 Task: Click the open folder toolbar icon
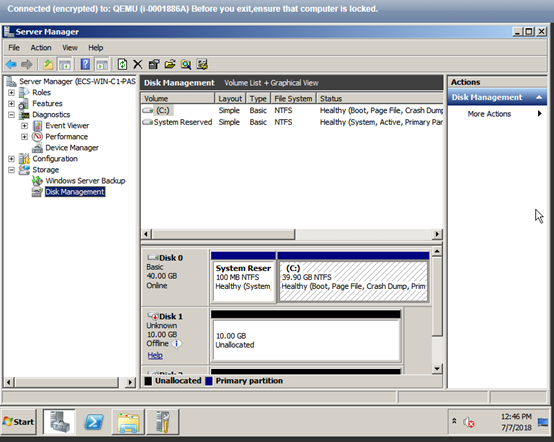click(170, 65)
